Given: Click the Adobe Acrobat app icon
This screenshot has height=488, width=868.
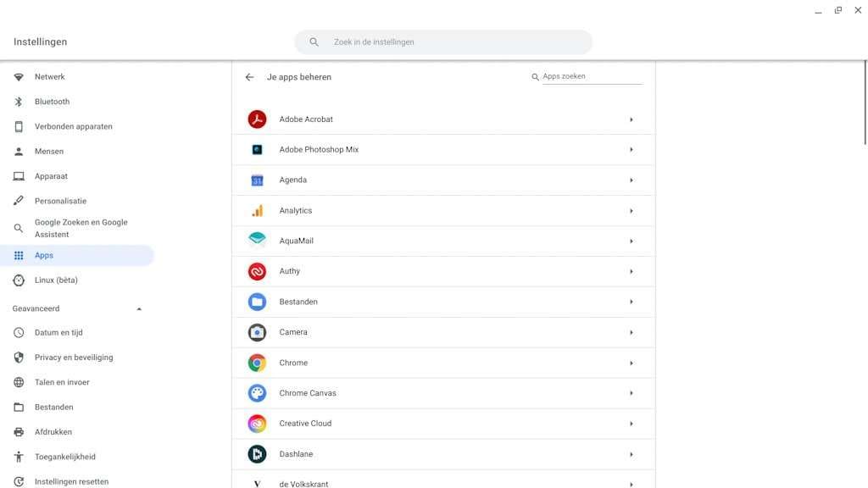Looking at the screenshot, I should pyautogui.click(x=257, y=119).
